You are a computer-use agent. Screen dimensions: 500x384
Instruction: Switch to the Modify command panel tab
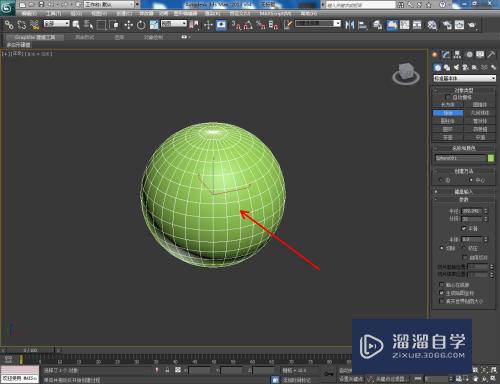[446, 55]
